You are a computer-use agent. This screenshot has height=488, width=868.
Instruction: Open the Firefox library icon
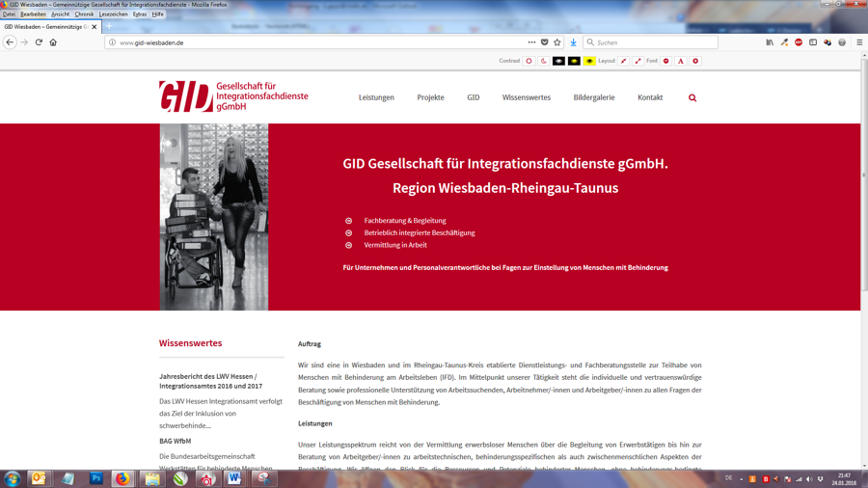click(x=770, y=42)
